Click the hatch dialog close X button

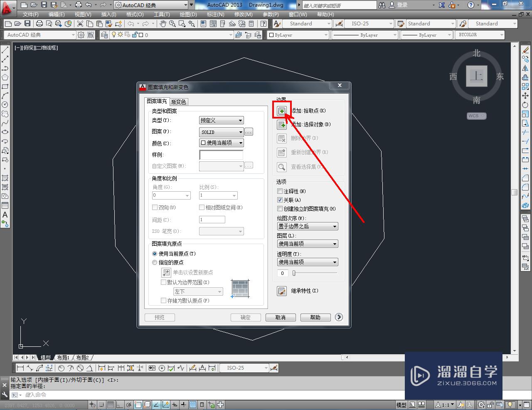(340, 85)
